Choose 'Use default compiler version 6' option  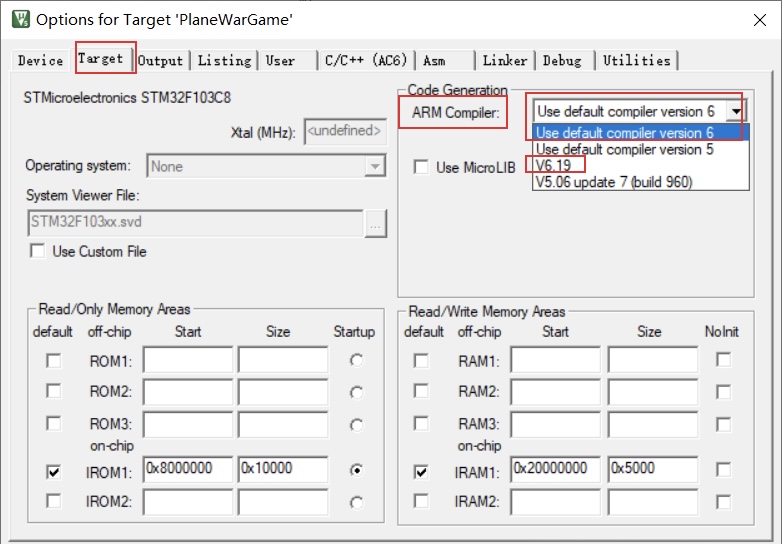pos(640,133)
